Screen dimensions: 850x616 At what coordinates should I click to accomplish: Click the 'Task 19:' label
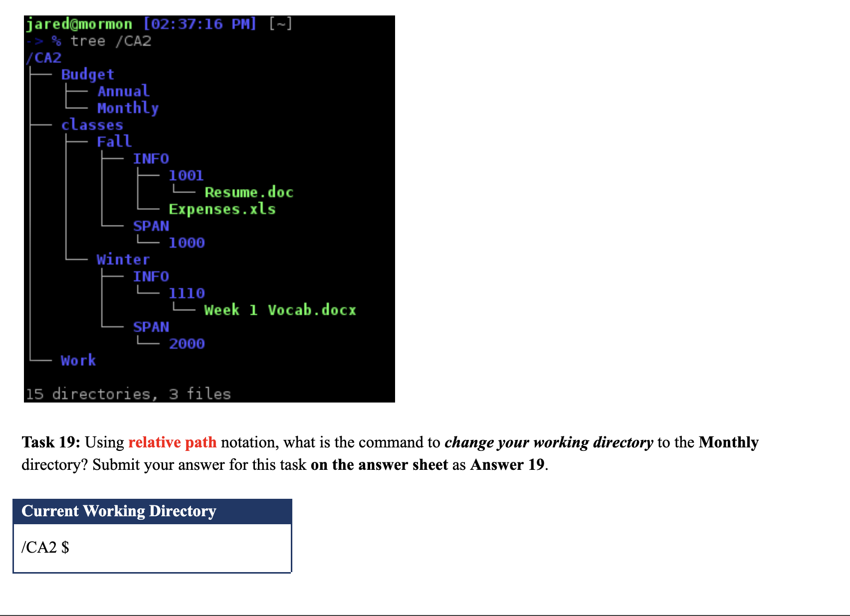pyautogui.click(x=51, y=442)
